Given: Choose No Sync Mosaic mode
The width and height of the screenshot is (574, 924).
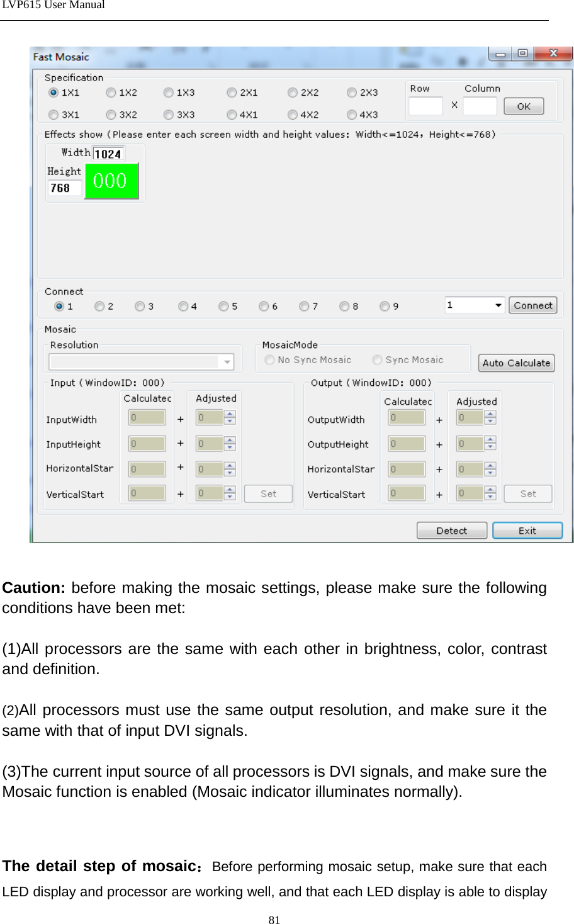Looking at the screenshot, I should [270, 360].
